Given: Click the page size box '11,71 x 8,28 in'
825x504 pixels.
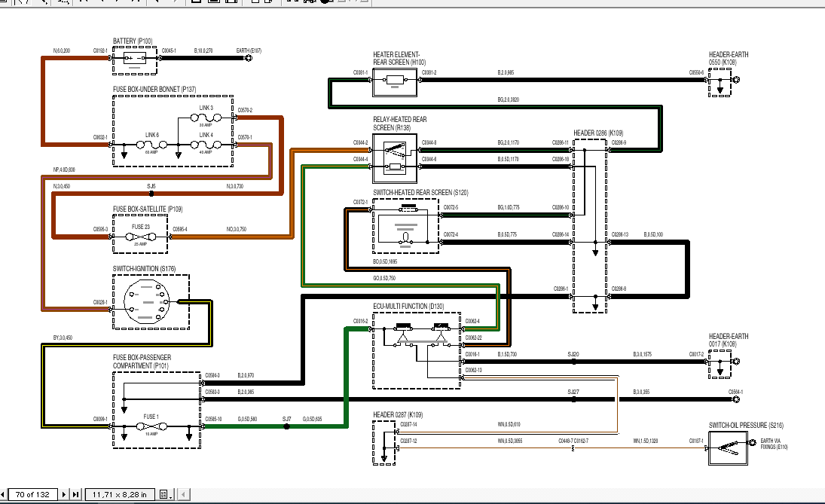Looking at the screenshot, I should [120, 494].
